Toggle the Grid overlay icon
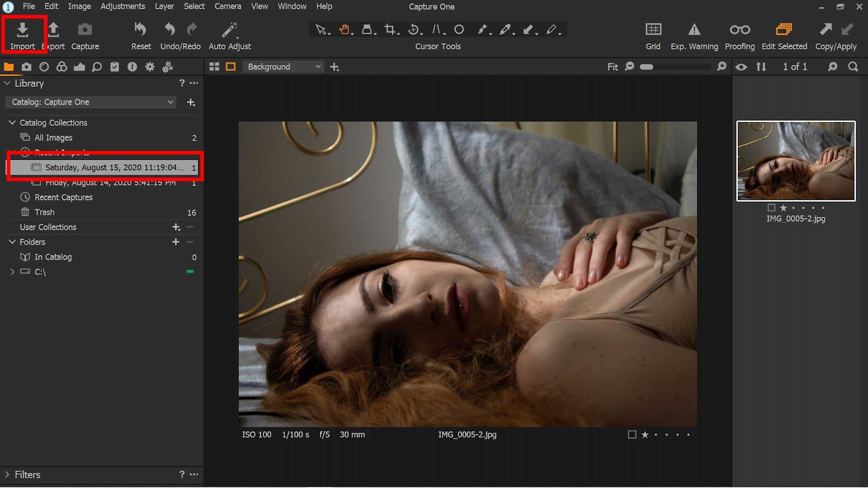 (x=653, y=30)
